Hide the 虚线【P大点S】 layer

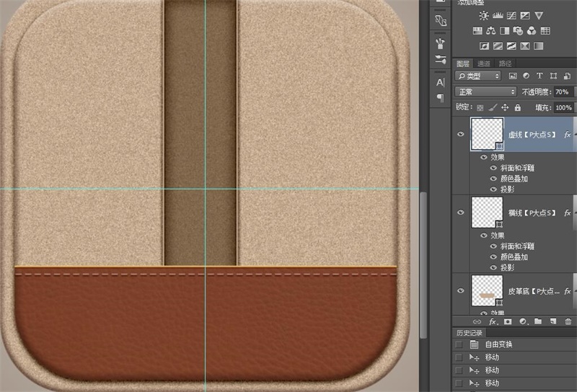[460, 134]
